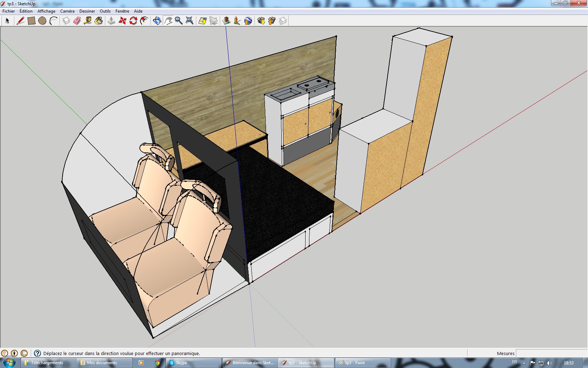Activate the Push/Pull tool
This screenshot has width=588, height=368.
(111, 21)
